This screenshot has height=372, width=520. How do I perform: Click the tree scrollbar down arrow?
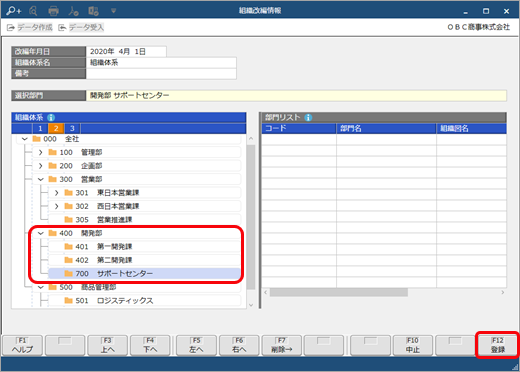pyautogui.click(x=251, y=305)
